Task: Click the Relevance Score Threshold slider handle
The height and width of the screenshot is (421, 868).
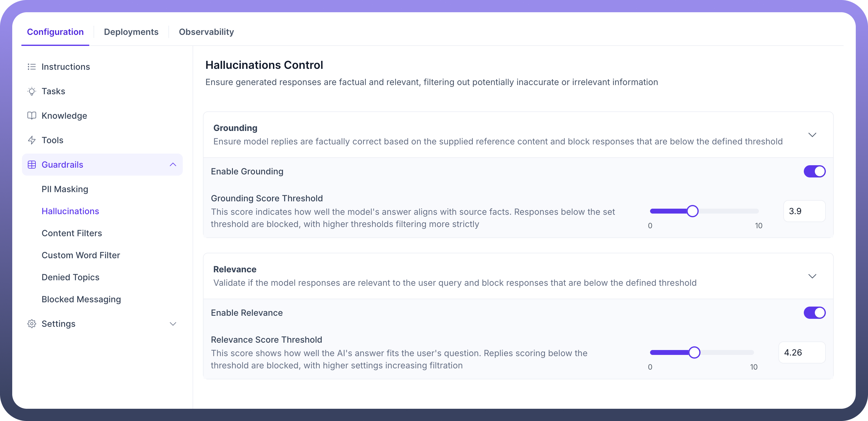Action: pos(694,352)
